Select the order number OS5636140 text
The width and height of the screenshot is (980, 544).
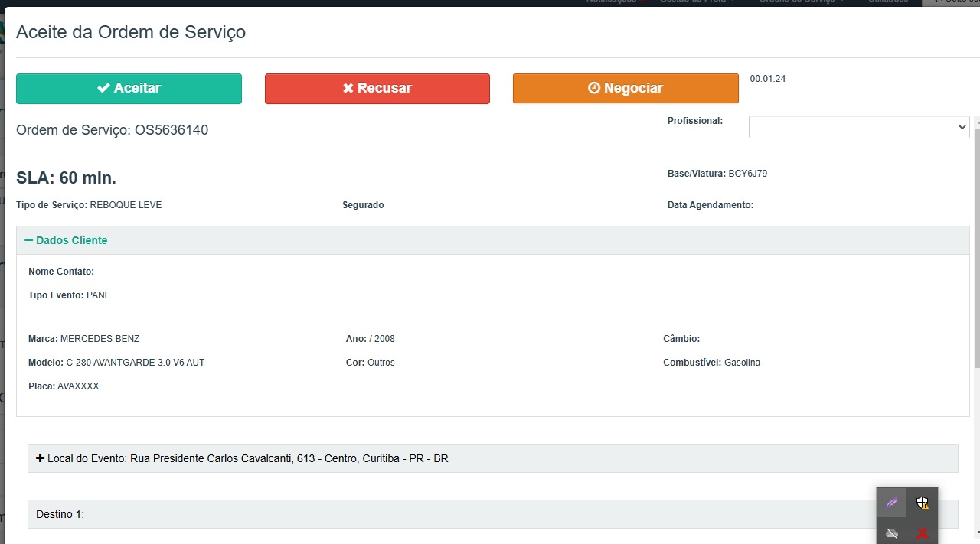[171, 130]
